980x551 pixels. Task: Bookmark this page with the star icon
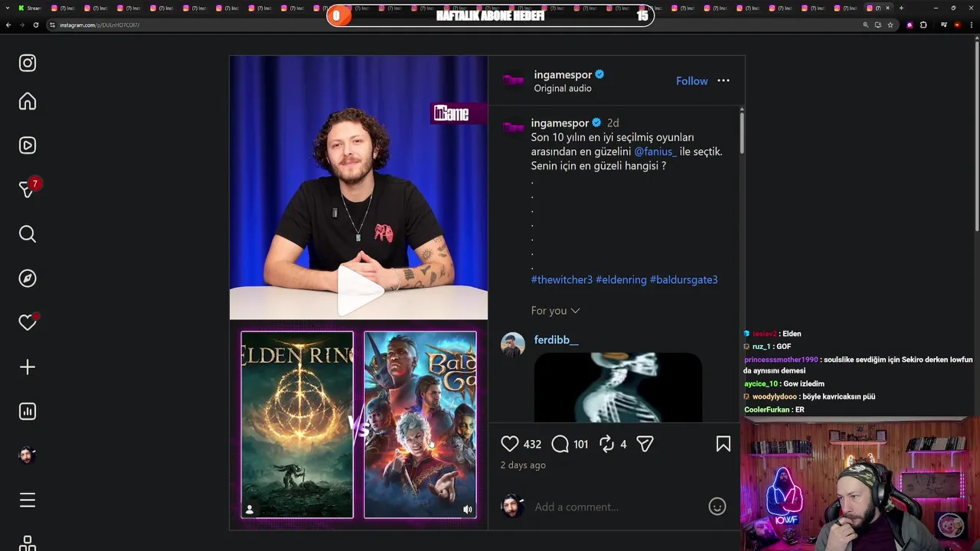pos(890,24)
